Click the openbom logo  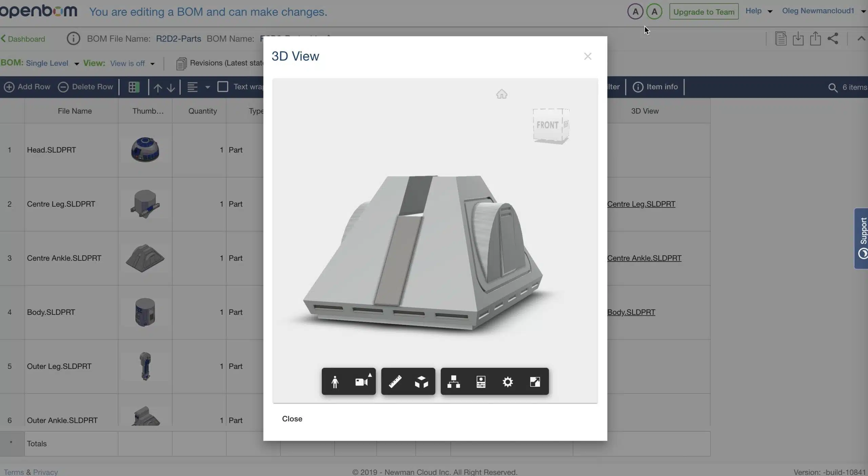coord(38,11)
